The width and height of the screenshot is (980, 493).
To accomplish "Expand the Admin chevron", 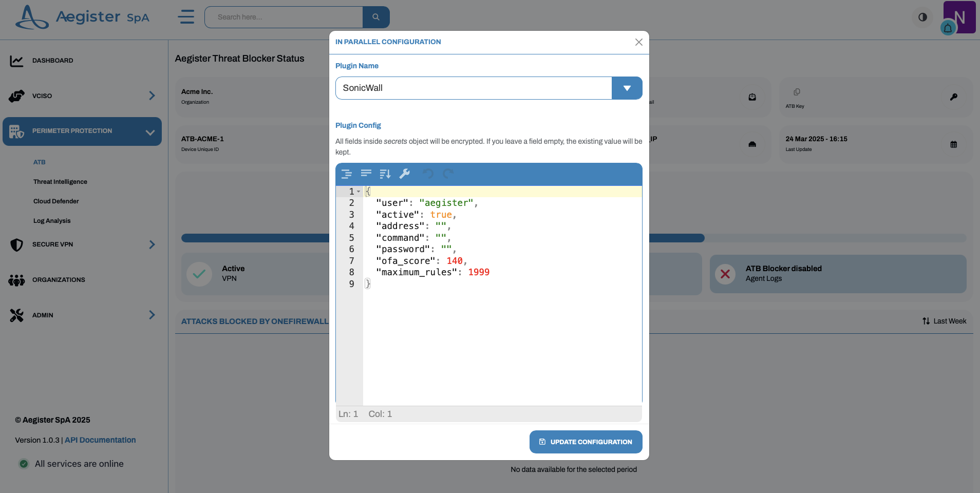I will 152,315.
